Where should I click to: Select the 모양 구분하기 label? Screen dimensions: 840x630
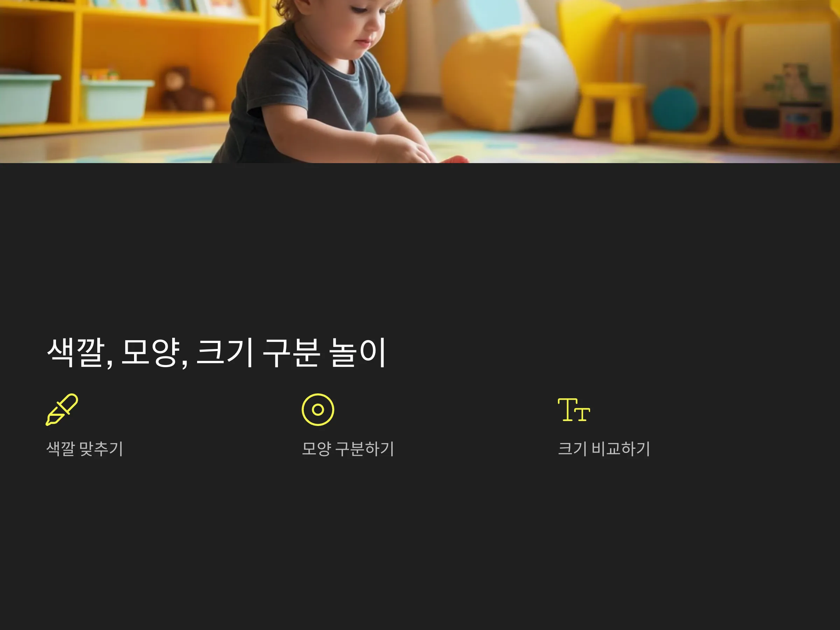348,449
